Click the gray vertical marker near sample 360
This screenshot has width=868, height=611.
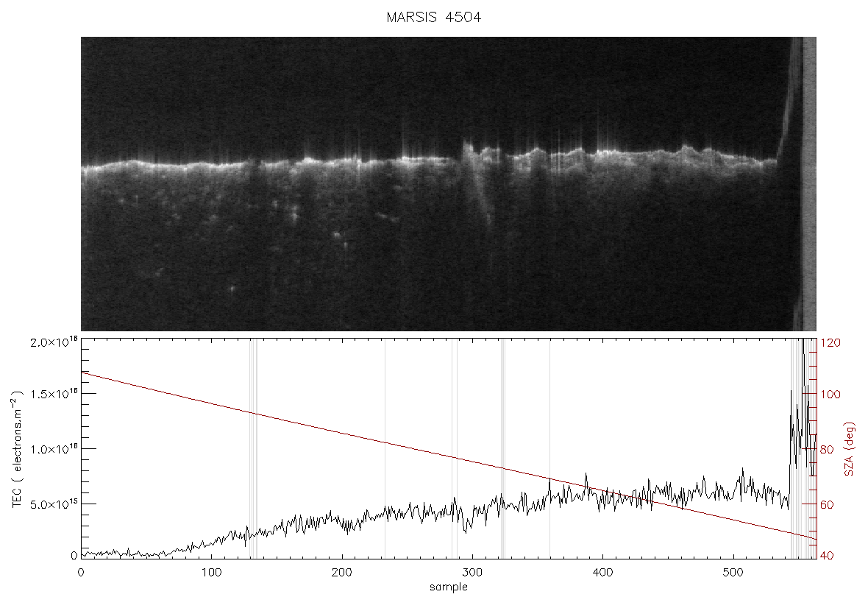tap(549, 449)
